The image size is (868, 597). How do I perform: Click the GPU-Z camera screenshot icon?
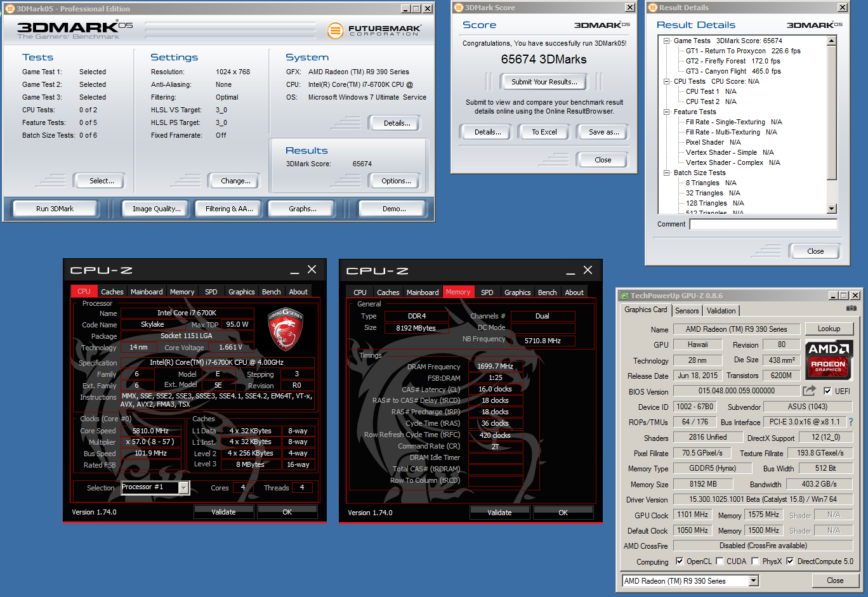[851, 308]
